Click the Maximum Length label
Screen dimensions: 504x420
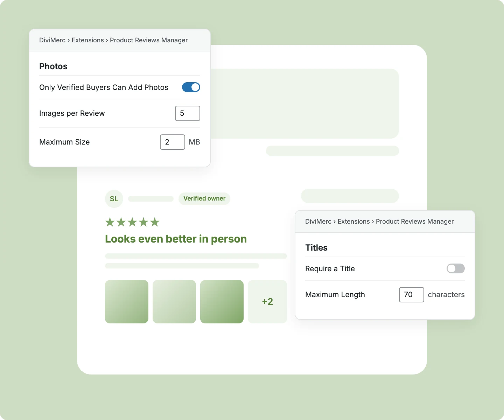tap(335, 295)
